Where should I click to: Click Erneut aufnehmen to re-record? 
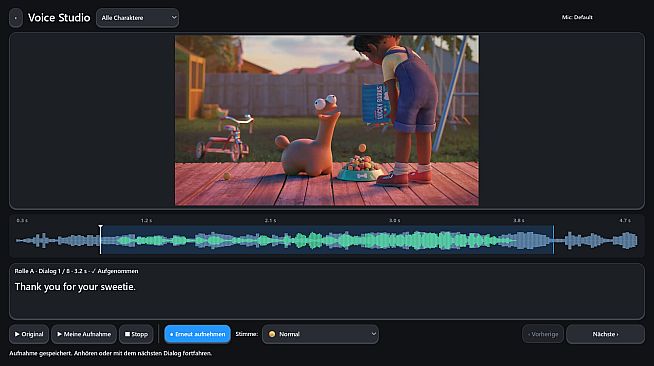(x=197, y=334)
